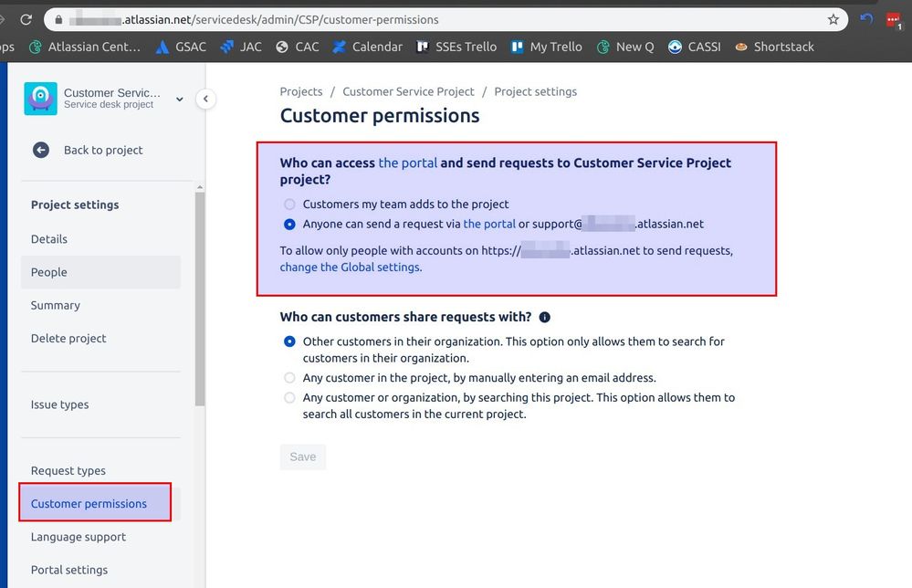Click the 'Customer permissions' page heading
912x588 pixels.
tap(380, 116)
